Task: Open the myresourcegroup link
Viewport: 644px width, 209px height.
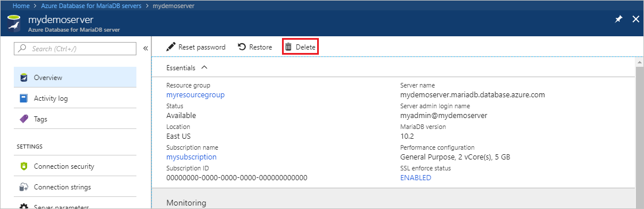Action: (196, 94)
